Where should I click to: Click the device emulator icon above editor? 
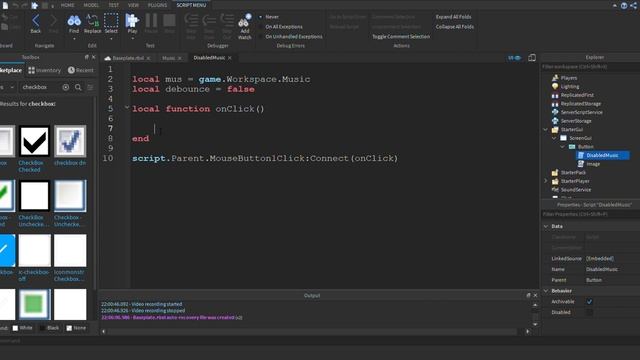(532, 58)
